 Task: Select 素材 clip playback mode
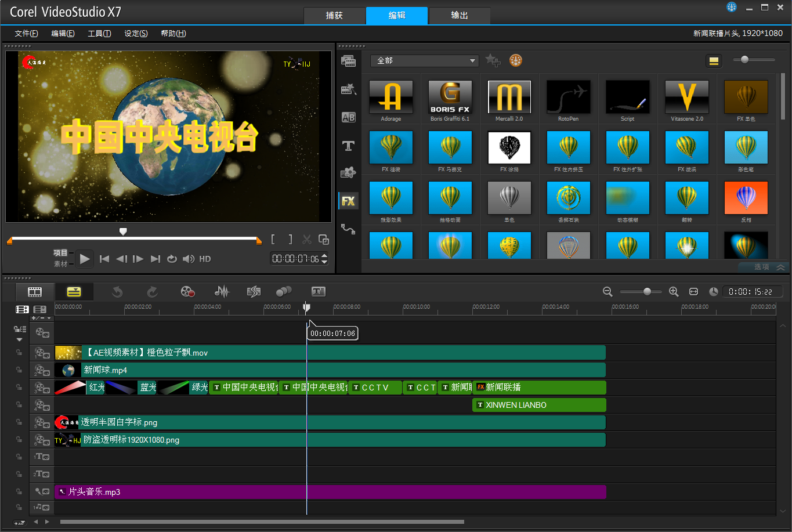(60, 264)
